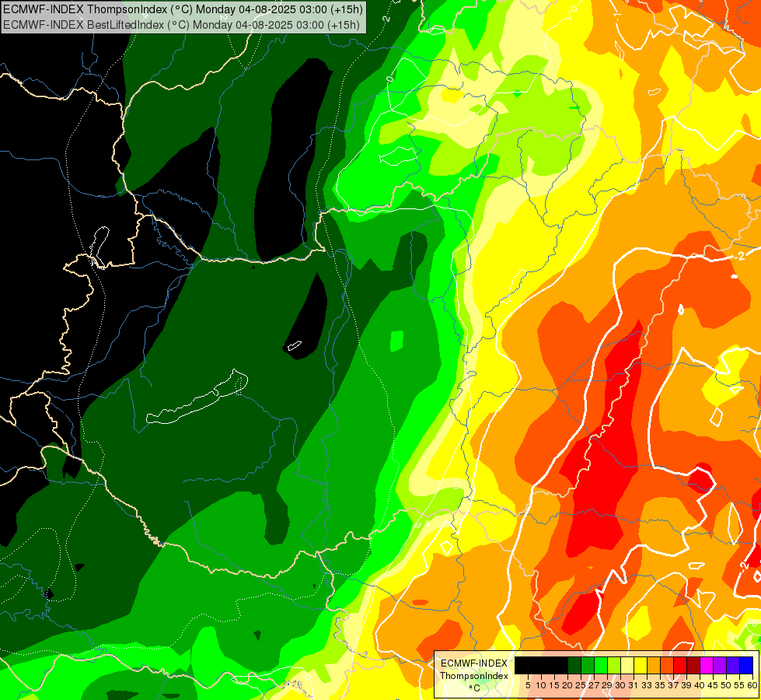Viewport: 761px width, 700px height.
Task: Click the legend tick label '20'
Action: (567, 685)
